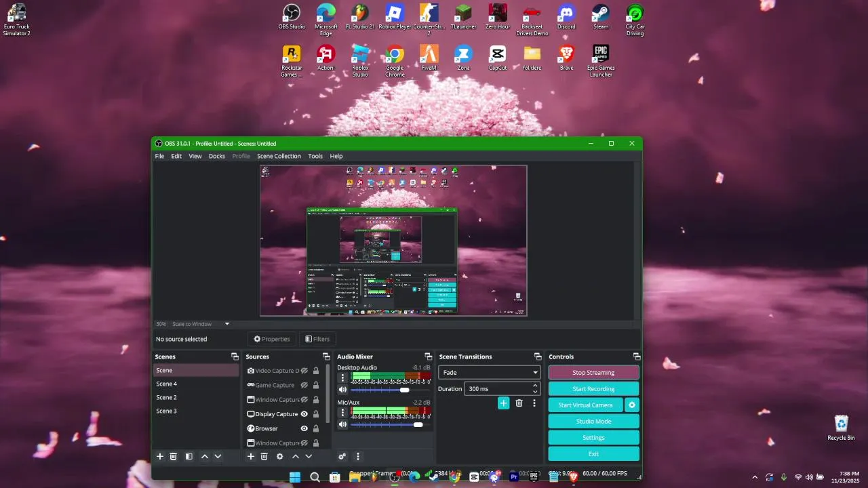
Task: Add a scene transition with the plus icon
Action: [504, 403]
